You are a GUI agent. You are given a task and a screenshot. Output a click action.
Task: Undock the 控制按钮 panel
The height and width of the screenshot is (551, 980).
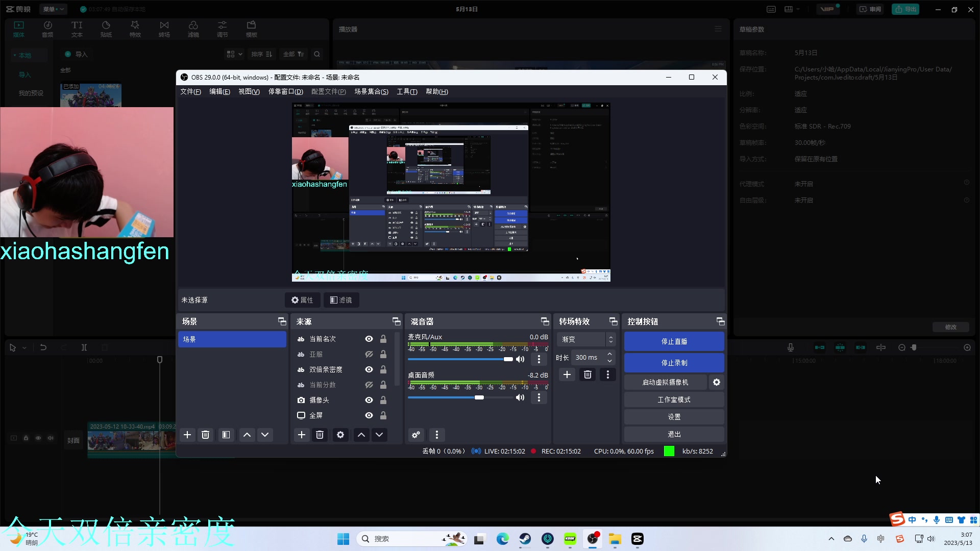[720, 321]
